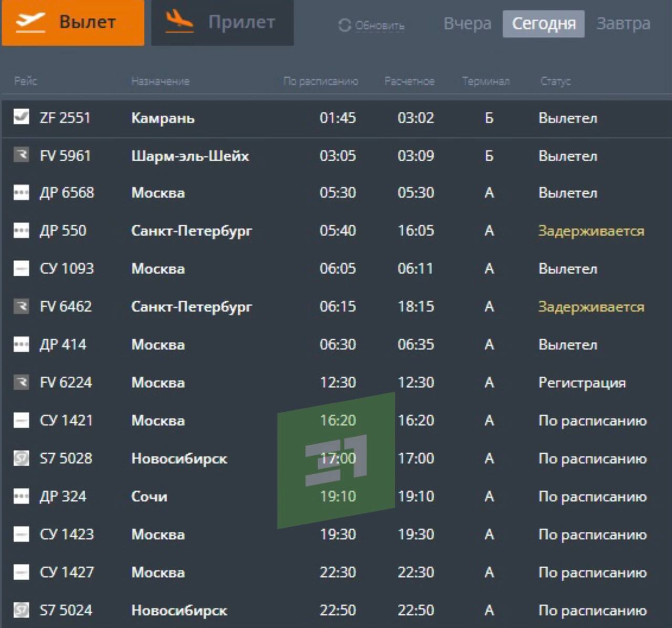
Task: Click the airline logo beside flight ZF 2551
Action: coord(21,117)
